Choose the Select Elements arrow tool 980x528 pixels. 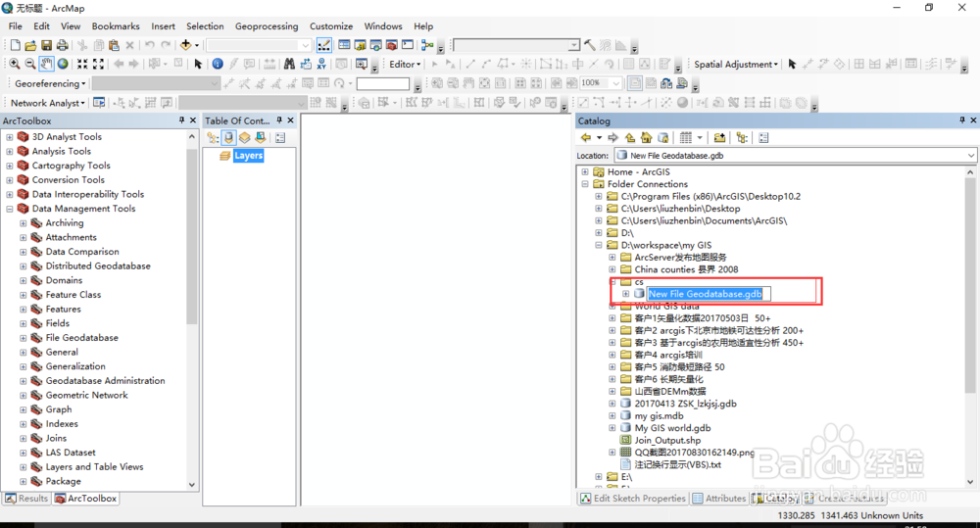(x=198, y=64)
